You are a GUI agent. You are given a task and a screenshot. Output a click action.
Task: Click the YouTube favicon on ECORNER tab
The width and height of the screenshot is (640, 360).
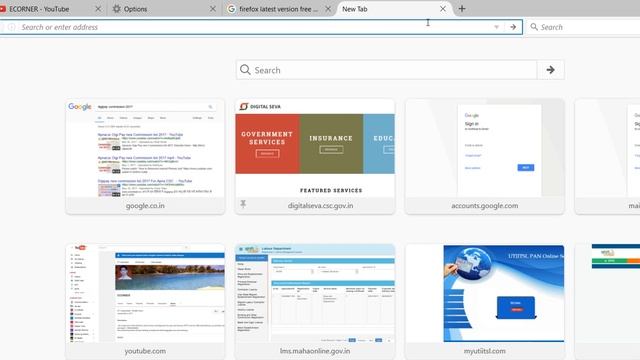[3, 9]
